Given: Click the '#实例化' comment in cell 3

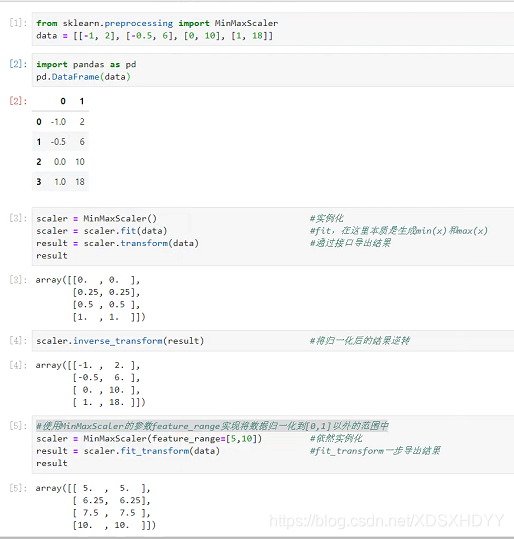Looking at the screenshot, I should 327,218.
